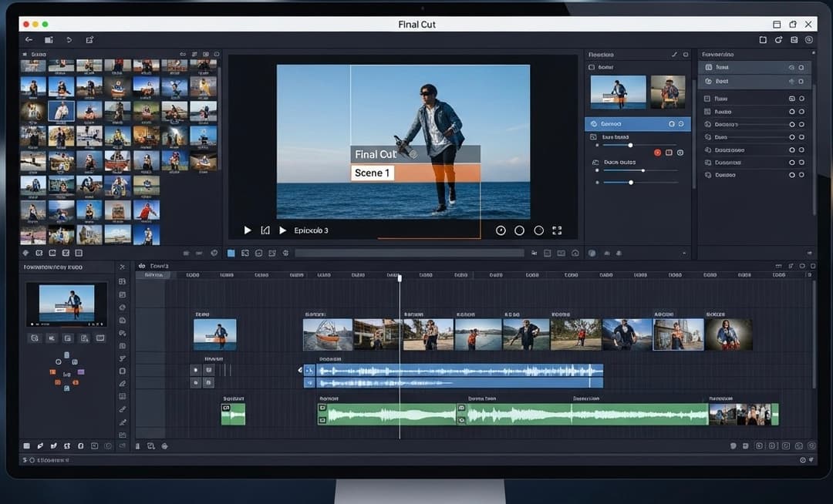Viewport: 833px width, 504px height.
Task: Close the panel with the X beside the timeline tools
Action: point(122,267)
